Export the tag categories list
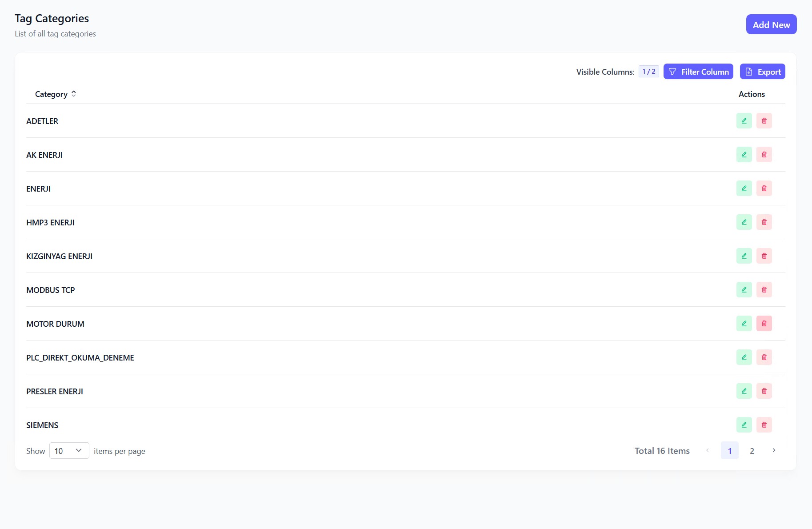812x529 pixels. tap(762, 72)
